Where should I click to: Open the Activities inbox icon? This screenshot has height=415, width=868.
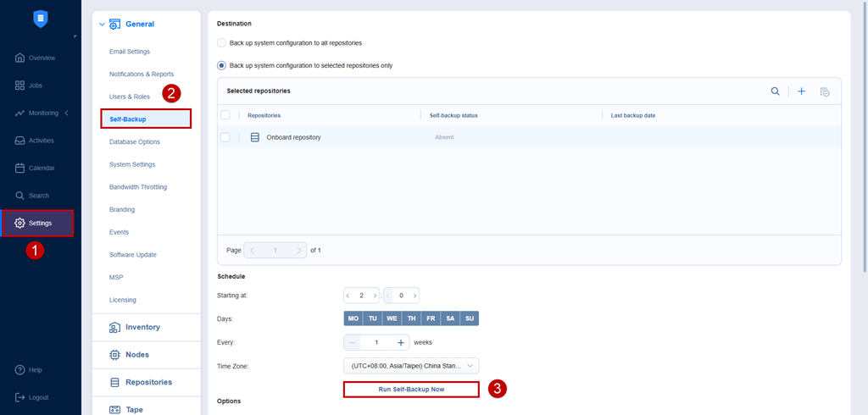20,141
